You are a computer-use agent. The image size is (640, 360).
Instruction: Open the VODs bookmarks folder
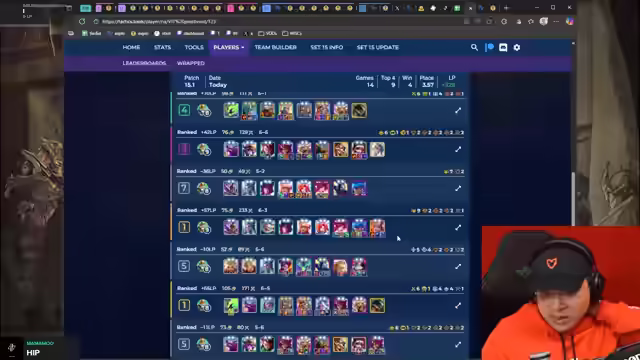click(267, 33)
